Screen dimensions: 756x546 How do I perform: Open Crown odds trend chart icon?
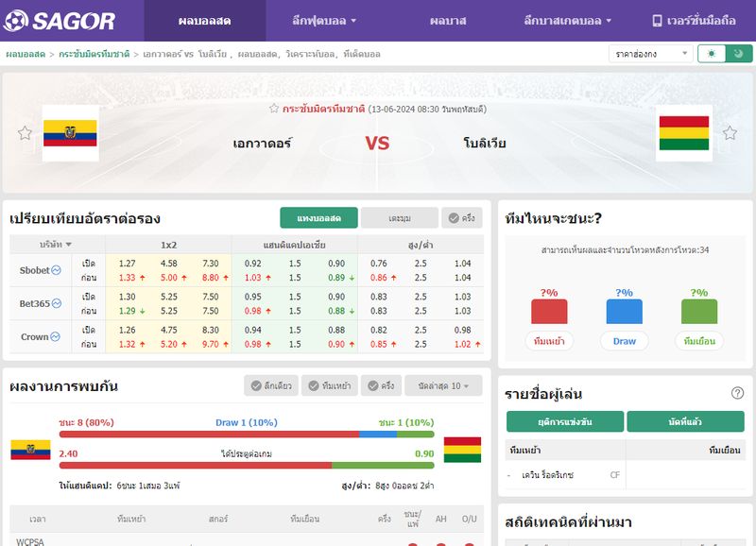click(x=55, y=336)
